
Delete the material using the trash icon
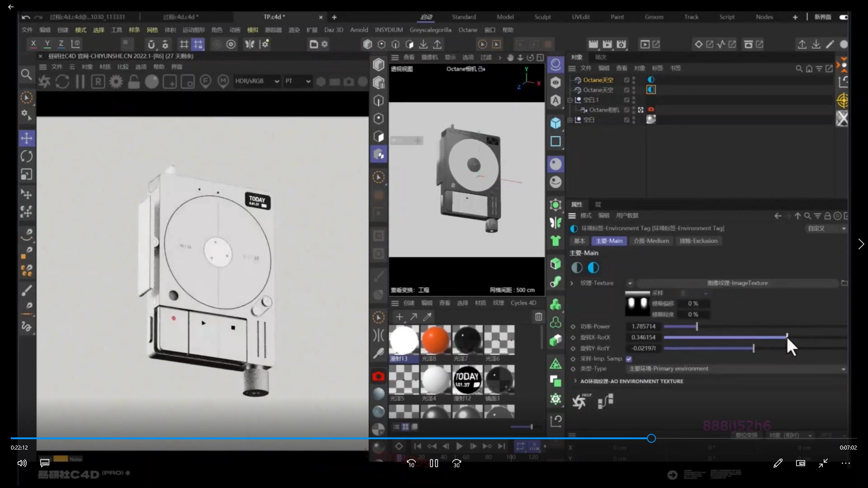coord(538,317)
